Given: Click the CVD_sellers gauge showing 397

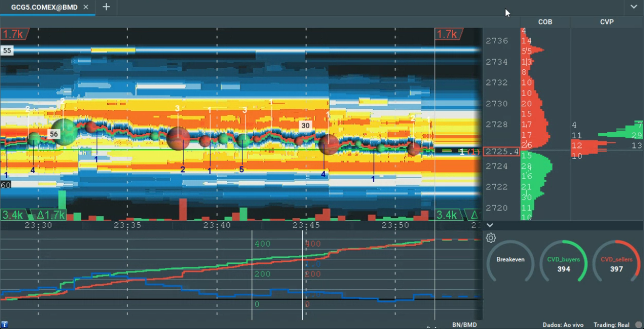Looking at the screenshot, I should [616, 261].
